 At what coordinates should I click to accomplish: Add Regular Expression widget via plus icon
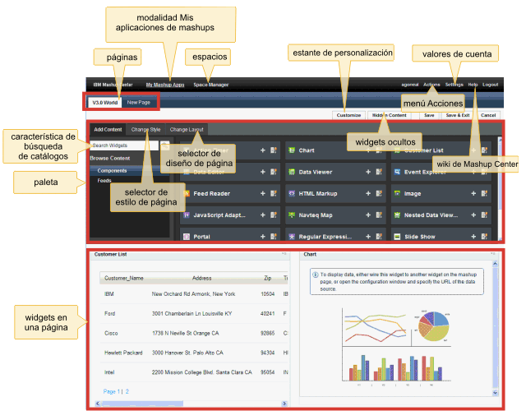coord(368,237)
